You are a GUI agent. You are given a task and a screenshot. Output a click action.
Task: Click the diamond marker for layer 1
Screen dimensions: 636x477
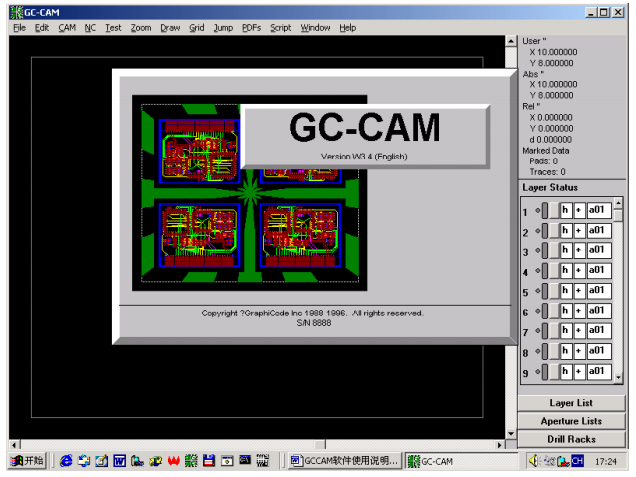[x=537, y=210]
